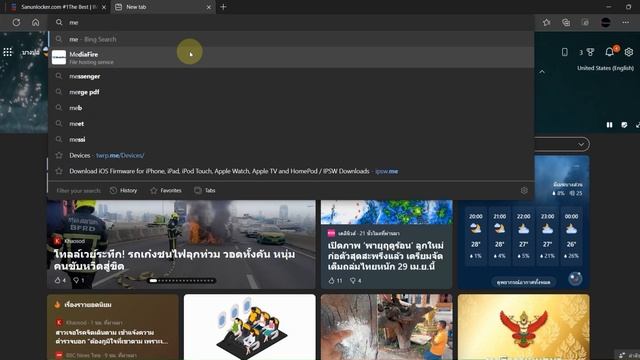Image resolution: width=640 pixels, height=360 pixels.
Task: View the 22:00 hourly forecast
Action: 523,236
